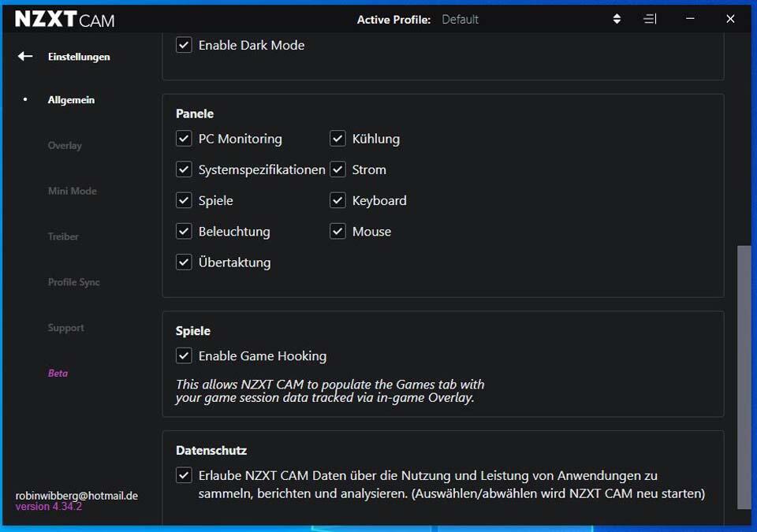Click the vertical scrollbar thumb

tap(744, 377)
